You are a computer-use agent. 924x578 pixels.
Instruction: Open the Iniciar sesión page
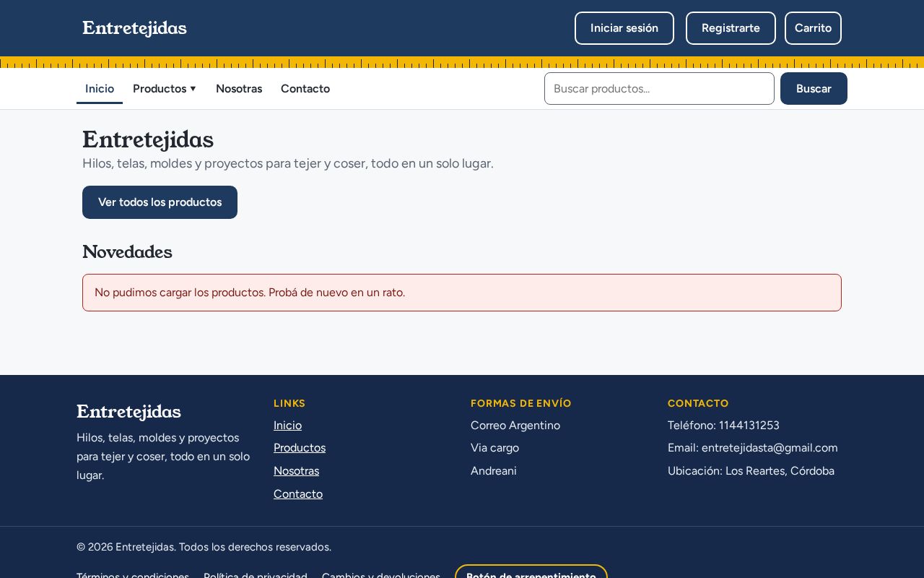pos(624,28)
